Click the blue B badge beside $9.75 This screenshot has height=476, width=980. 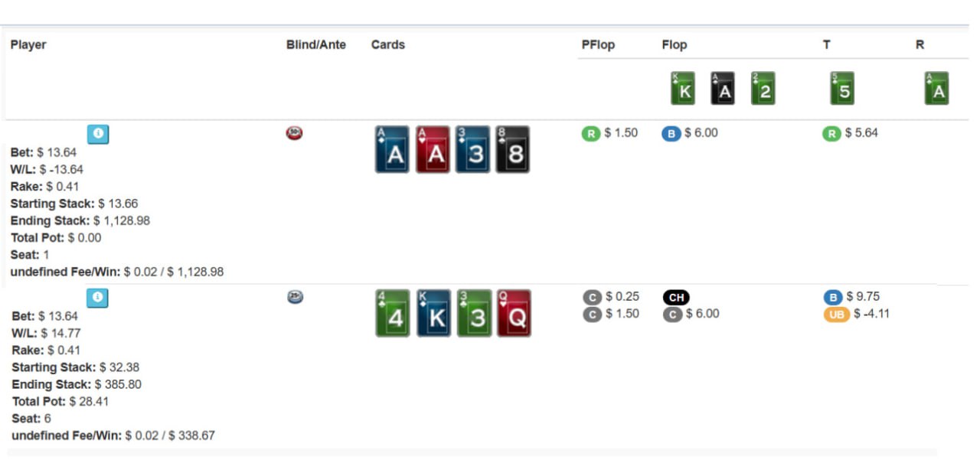(832, 297)
